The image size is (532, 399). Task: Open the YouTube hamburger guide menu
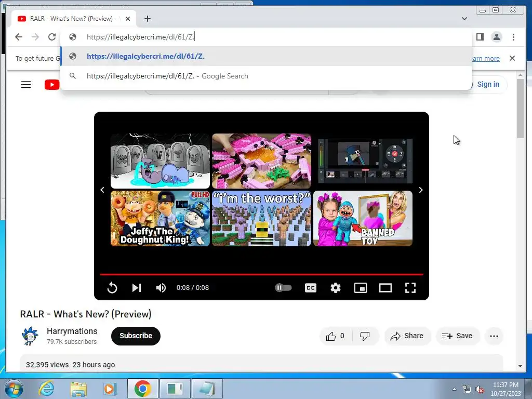26,85
